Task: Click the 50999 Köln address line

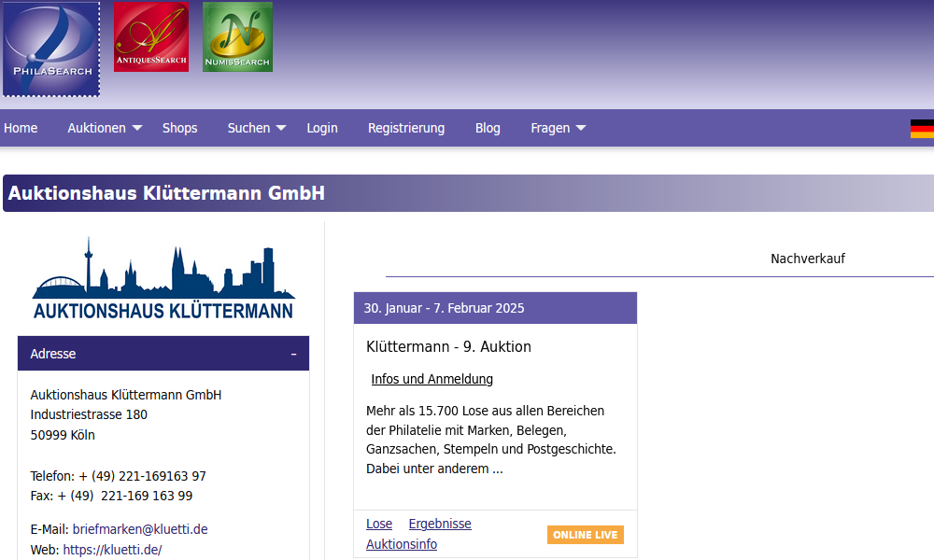Action: pos(63,435)
